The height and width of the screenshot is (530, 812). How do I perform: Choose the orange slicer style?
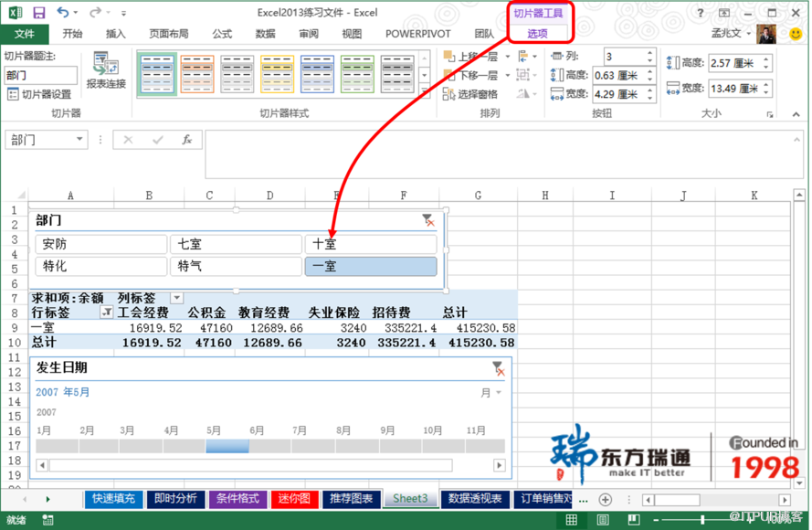(197, 74)
